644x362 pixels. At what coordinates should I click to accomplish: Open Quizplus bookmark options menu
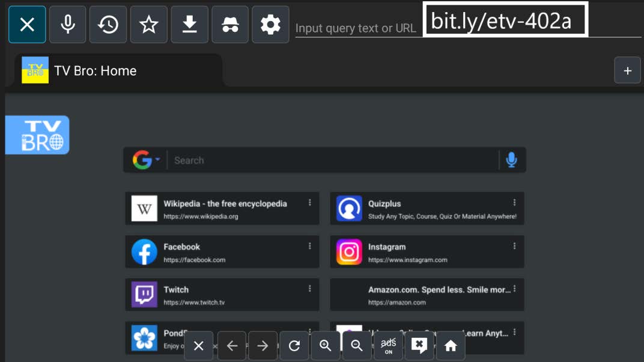pos(514,203)
